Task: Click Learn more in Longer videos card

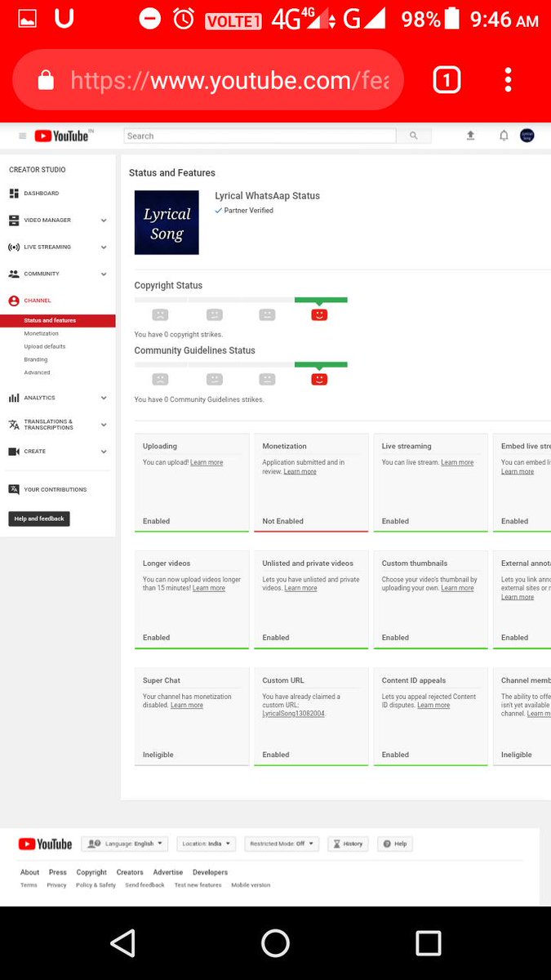Action: pos(209,588)
